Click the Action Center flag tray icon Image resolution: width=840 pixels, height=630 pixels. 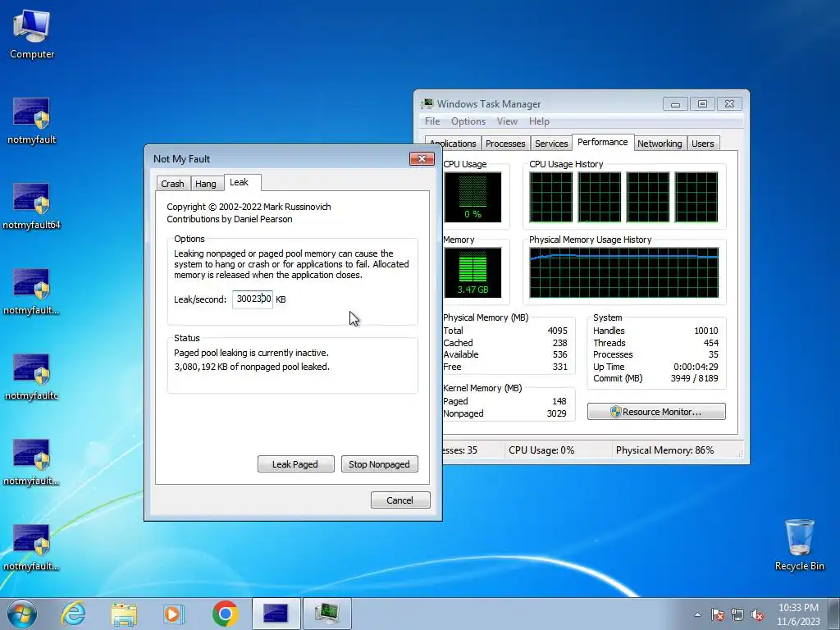pos(717,614)
